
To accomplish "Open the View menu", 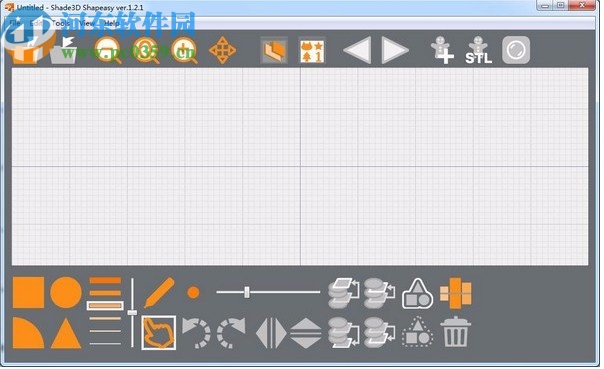I will [x=87, y=23].
